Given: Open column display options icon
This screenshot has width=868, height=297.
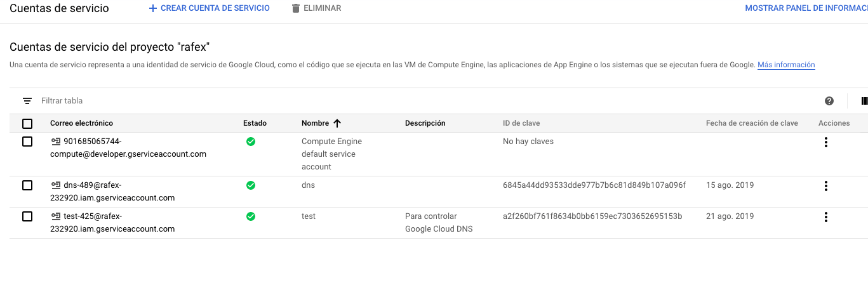Looking at the screenshot, I should tap(864, 101).
